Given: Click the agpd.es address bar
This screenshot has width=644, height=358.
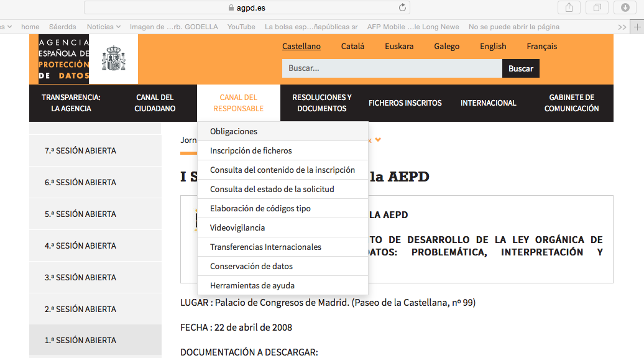Looking at the screenshot, I should [x=247, y=7].
